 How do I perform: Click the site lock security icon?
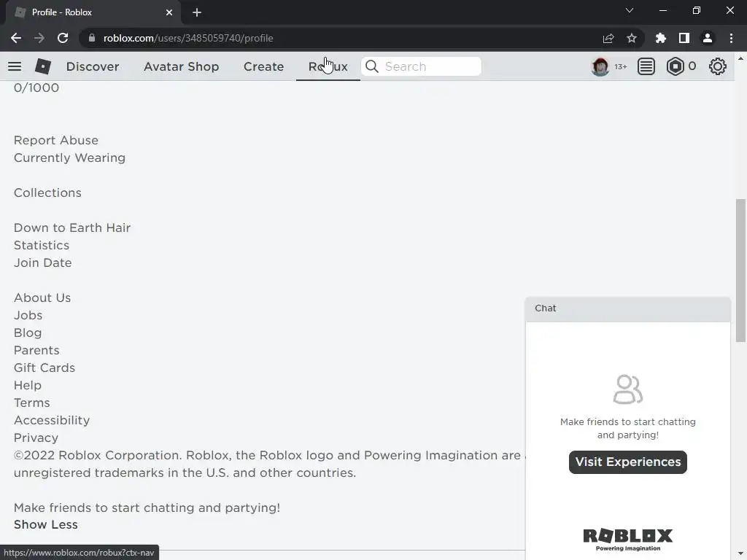coord(92,38)
